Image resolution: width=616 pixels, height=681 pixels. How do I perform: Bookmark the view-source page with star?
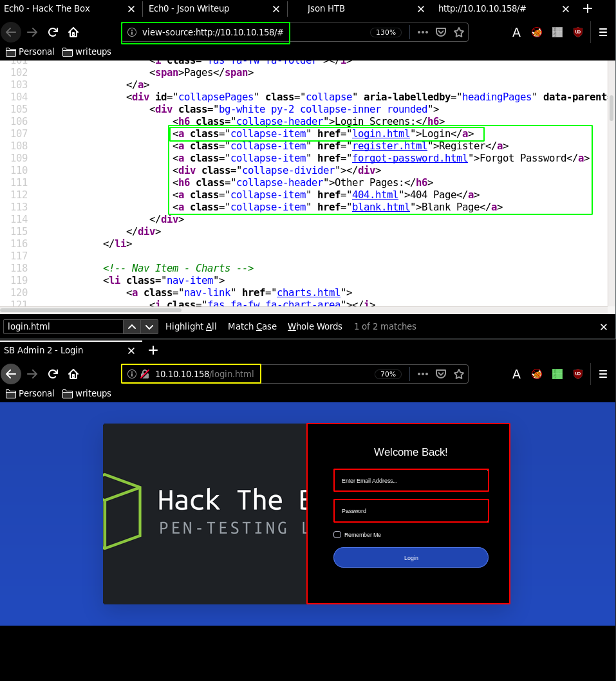(459, 32)
